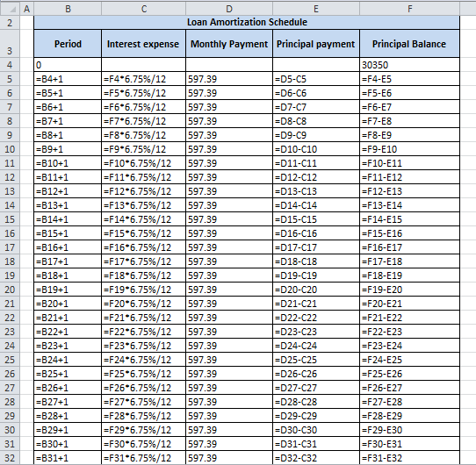Select the 597.39 cell in row 5
This screenshot has width=476, height=465.
(229, 79)
